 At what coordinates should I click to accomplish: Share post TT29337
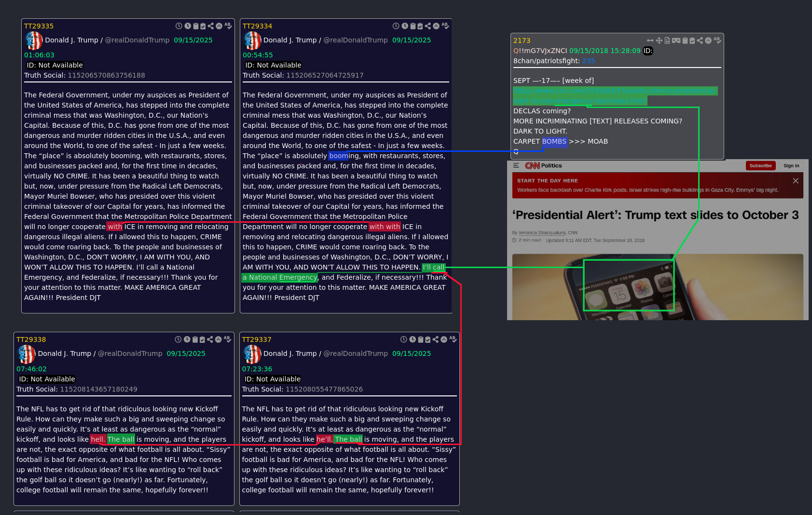click(x=436, y=339)
